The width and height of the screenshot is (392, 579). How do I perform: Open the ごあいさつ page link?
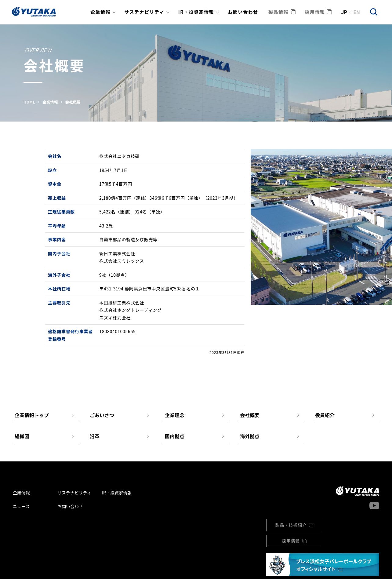tap(121, 415)
